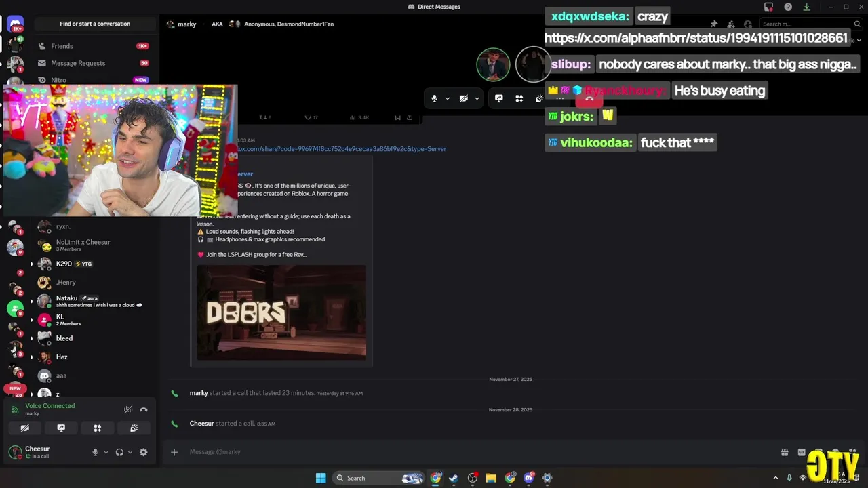Deafen using headphones icon in user panel
This screenshot has height=488, width=868.
[119, 452]
